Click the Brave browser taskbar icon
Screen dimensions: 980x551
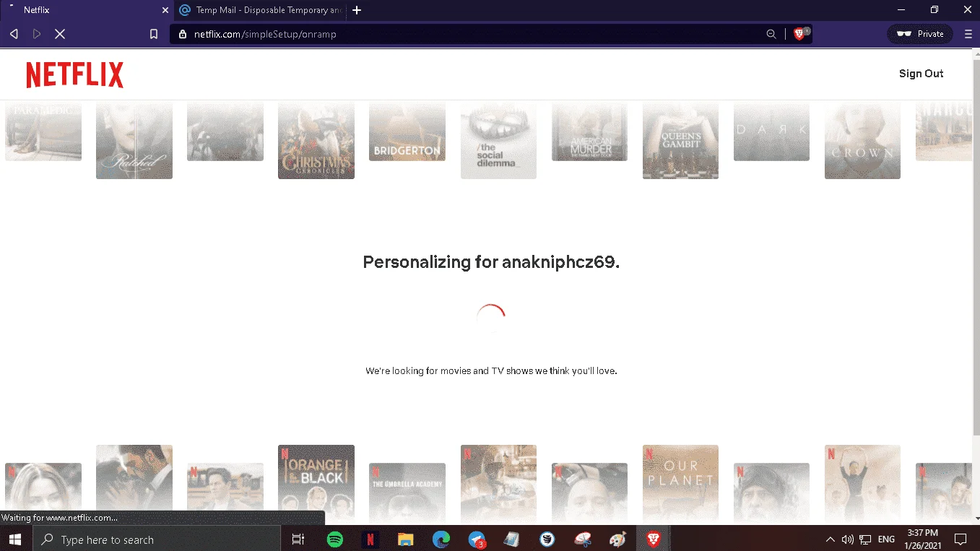click(654, 539)
